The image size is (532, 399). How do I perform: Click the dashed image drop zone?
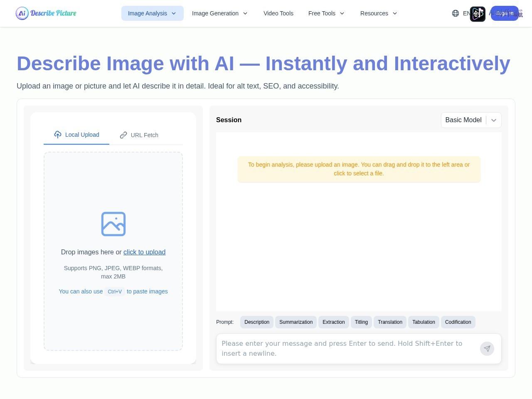coord(113,251)
